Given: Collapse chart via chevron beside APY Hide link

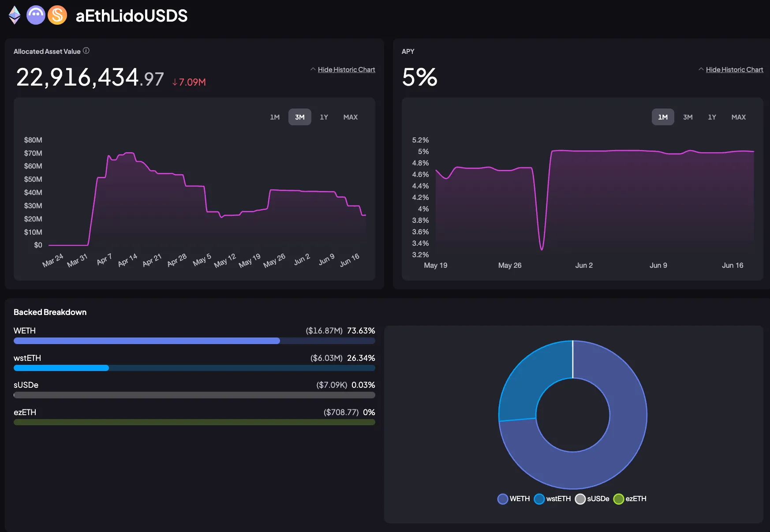Looking at the screenshot, I should (x=701, y=69).
